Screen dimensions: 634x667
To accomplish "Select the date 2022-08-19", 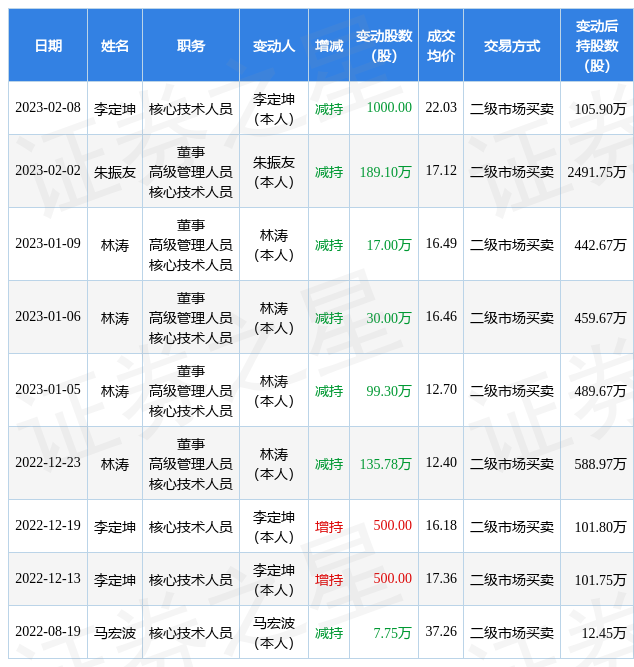I will tap(48, 632).
